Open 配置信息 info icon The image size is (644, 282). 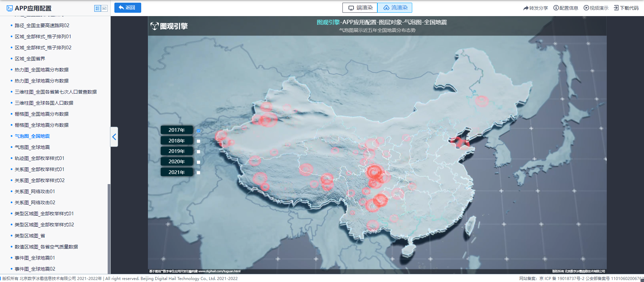pos(556,8)
